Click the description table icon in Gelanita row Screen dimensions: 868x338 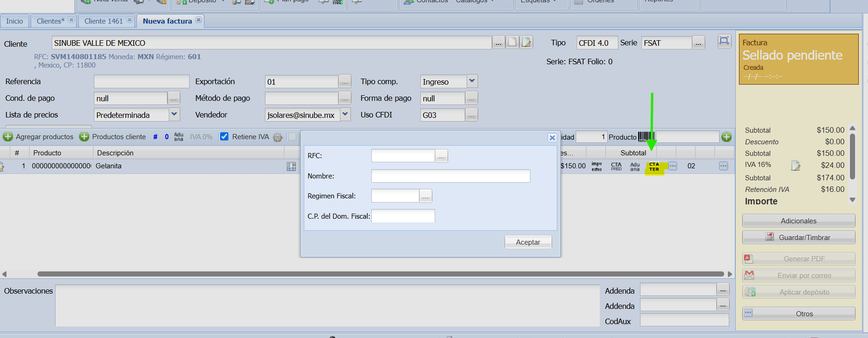[291, 166]
